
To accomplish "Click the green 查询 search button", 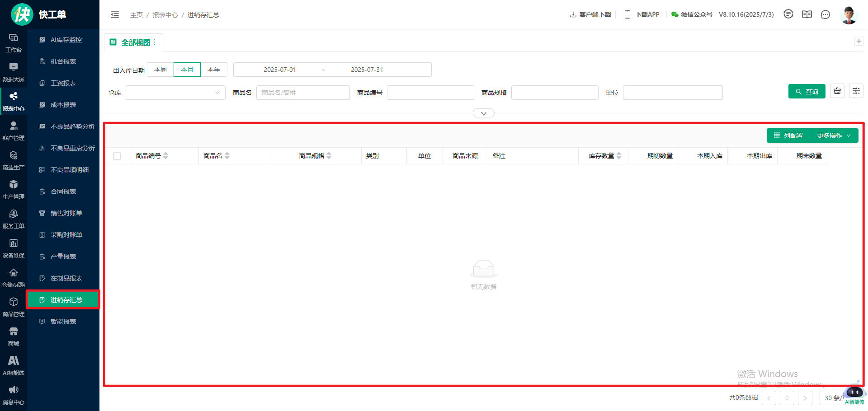I will 807,91.
